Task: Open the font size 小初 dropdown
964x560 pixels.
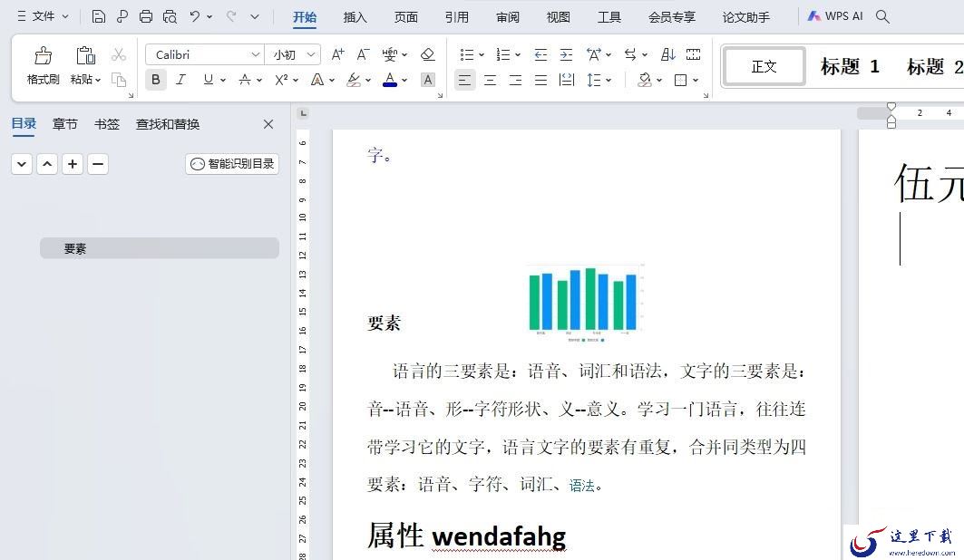Action: click(x=311, y=54)
